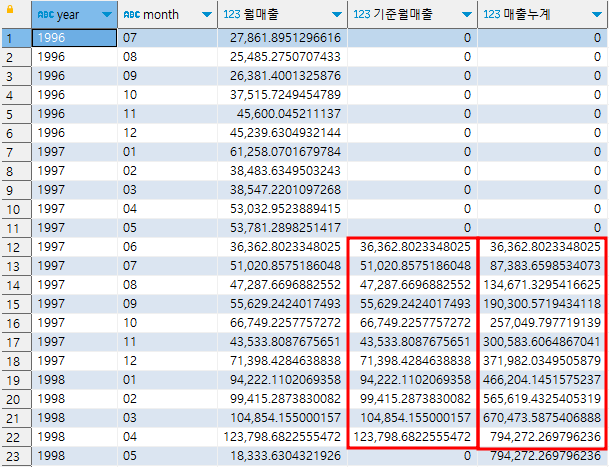This screenshot has width=609, height=467.
Task: Select row number 7 header
Action: coord(16,152)
